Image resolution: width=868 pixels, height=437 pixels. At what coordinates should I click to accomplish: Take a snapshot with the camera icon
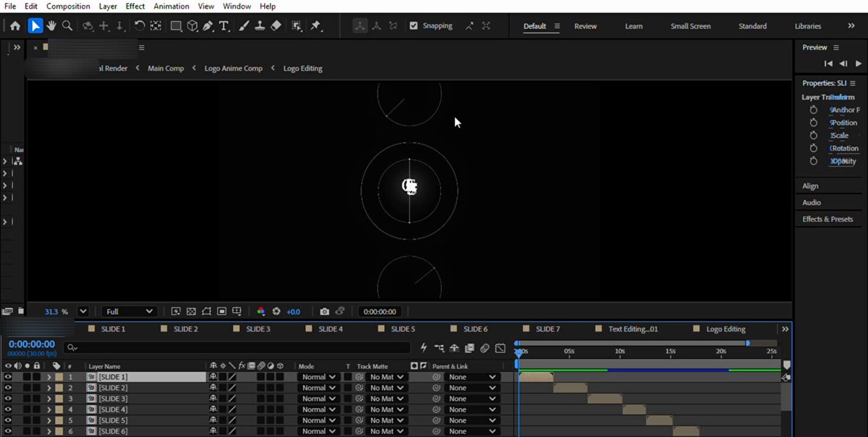click(x=325, y=312)
